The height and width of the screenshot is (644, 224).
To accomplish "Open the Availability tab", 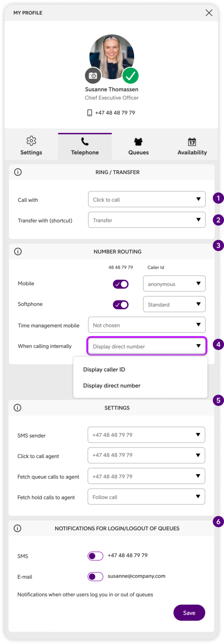I will click(x=192, y=147).
